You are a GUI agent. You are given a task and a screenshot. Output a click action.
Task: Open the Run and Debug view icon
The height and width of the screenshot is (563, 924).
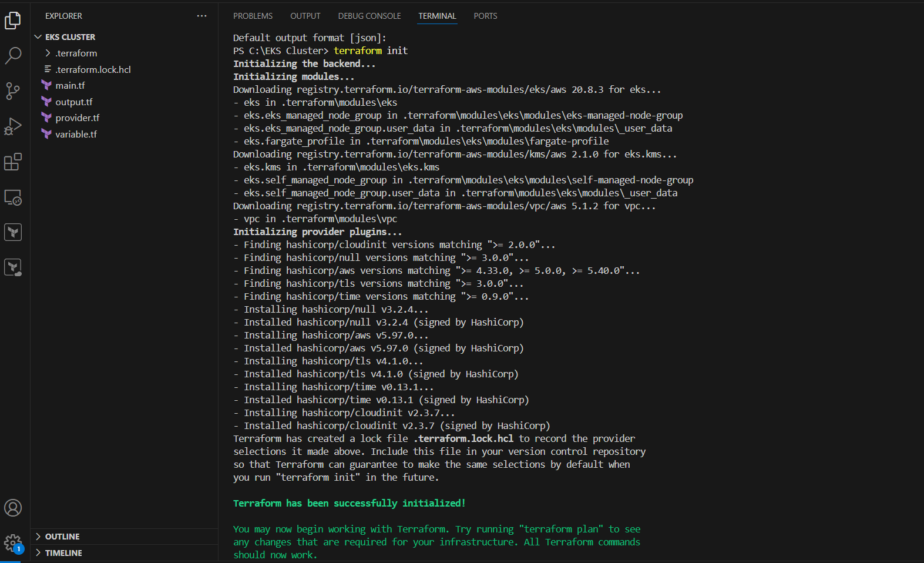[x=13, y=126]
